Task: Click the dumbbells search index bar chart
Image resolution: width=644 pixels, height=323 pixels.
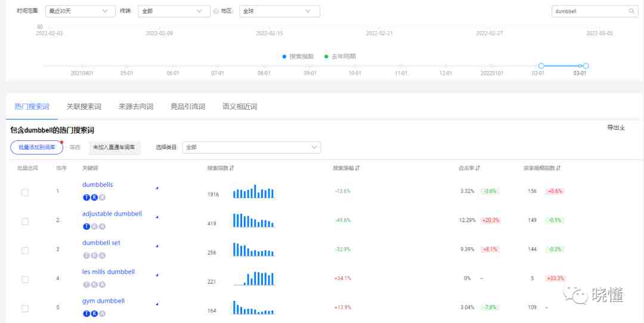Action: pyautogui.click(x=253, y=191)
